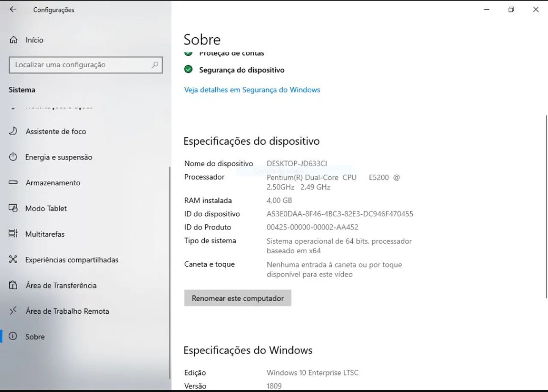Screen dimensions: 548x392
Task: Click the 4,00 GB RAM value
Action: click(x=279, y=200)
